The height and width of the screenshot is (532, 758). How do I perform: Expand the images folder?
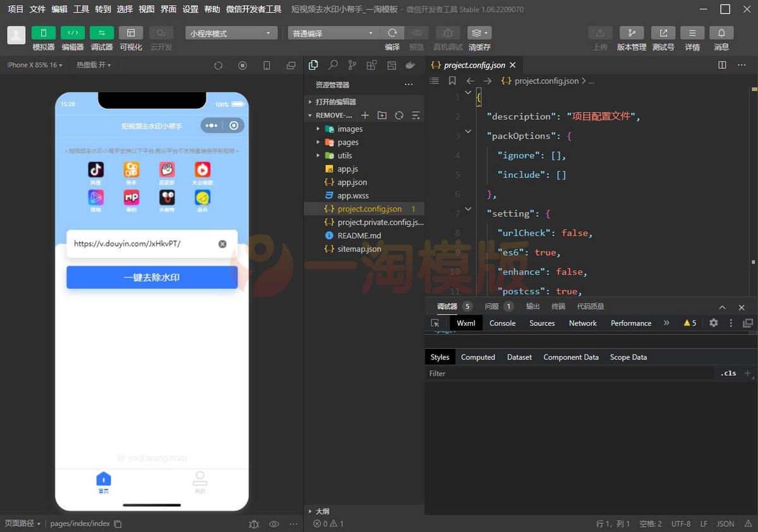(364, 129)
